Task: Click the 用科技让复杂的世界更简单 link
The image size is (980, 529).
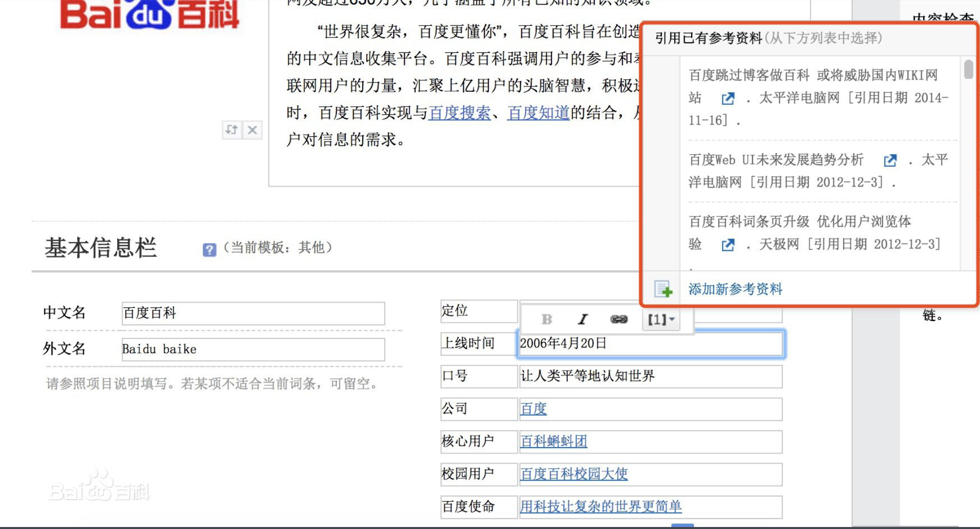Action: (x=601, y=507)
